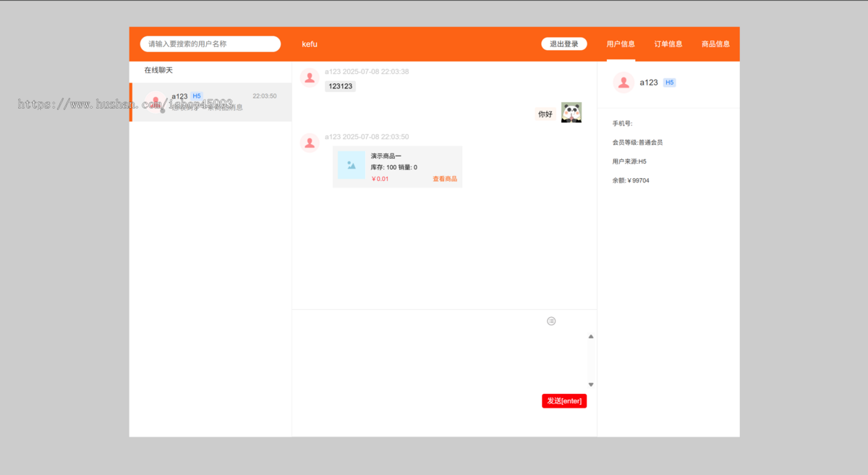Click a123 avatar beside the 123123 message

pos(310,78)
